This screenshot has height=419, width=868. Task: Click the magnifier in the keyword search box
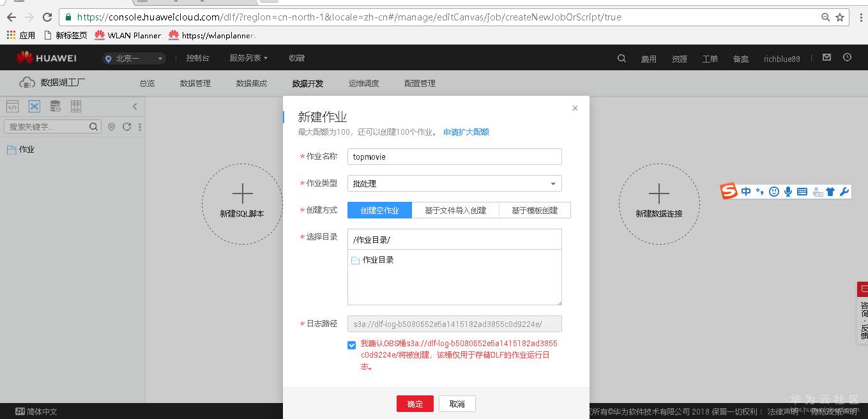coord(93,126)
